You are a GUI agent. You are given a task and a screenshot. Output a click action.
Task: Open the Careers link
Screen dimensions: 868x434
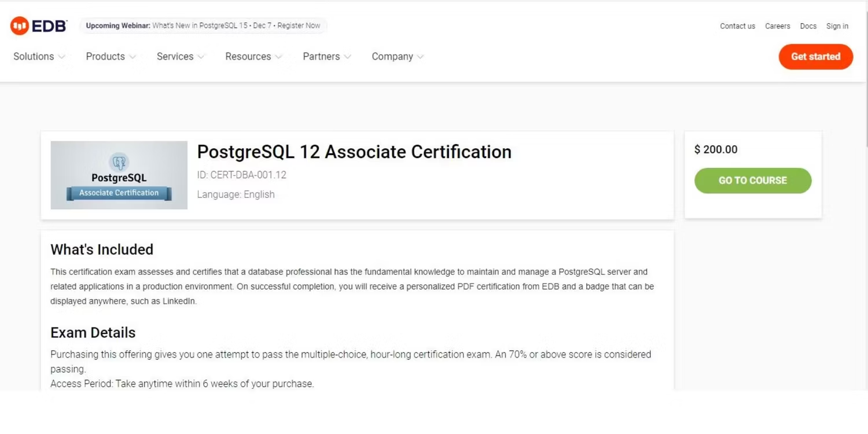777,26
